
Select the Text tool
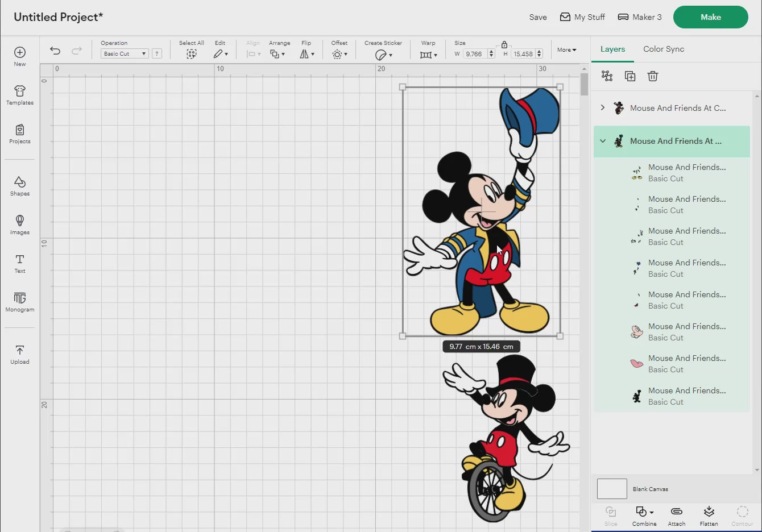(x=20, y=263)
